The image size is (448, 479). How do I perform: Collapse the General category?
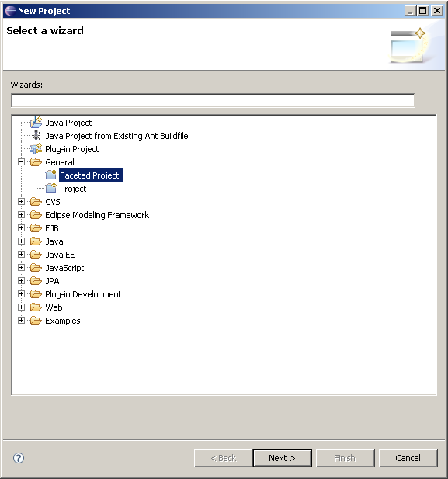(21, 162)
